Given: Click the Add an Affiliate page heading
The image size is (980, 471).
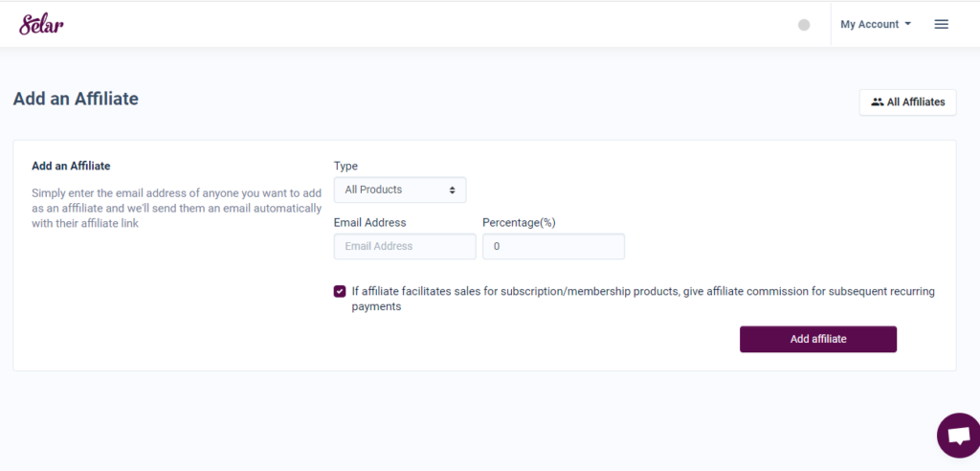Looking at the screenshot, I should pyautogui.click(x=76, y=99).
